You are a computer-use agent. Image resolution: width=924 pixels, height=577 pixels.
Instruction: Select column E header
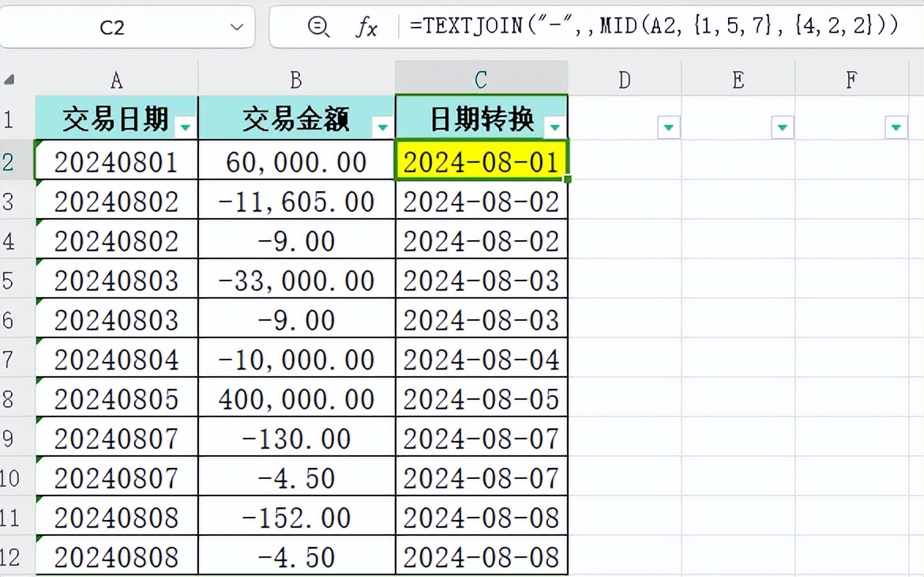[738, 79]
